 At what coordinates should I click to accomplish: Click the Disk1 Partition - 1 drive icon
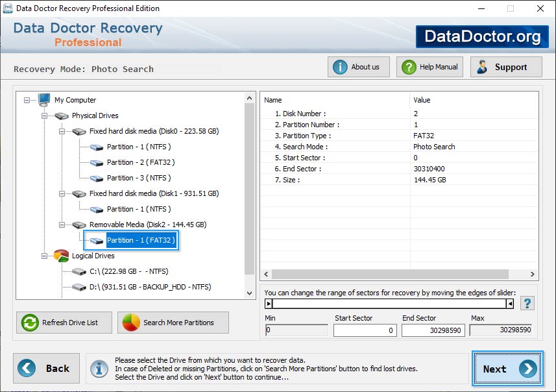[97, 210]
